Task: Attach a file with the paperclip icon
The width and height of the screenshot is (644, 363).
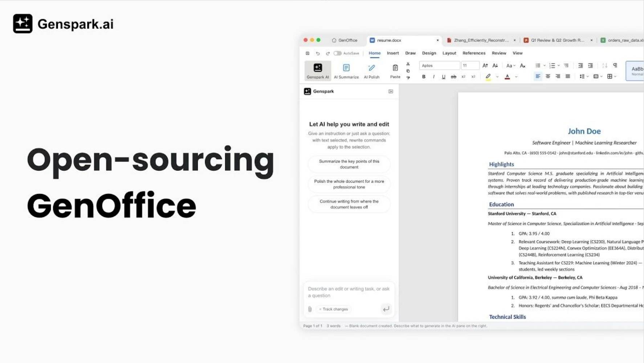Action: 310,309
